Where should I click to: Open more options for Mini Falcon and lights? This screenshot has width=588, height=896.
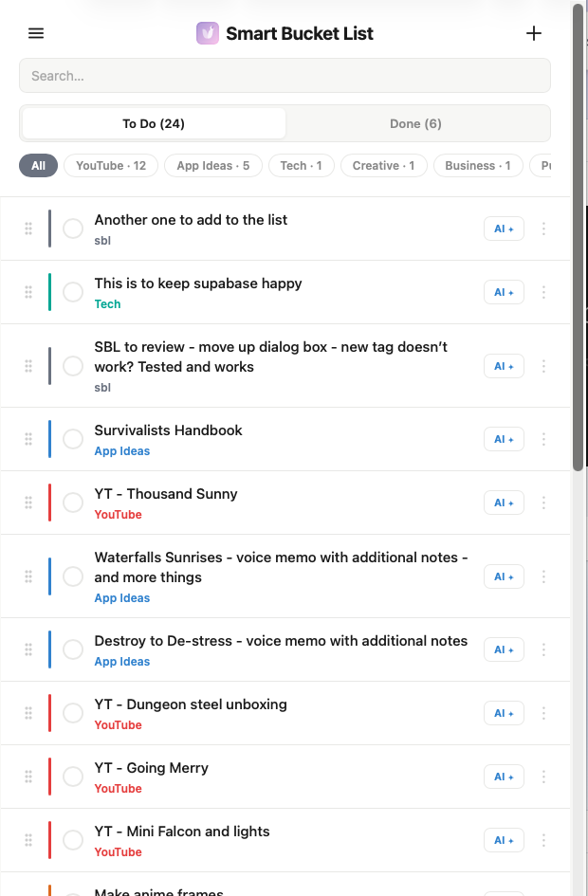[x=543, y=839]
